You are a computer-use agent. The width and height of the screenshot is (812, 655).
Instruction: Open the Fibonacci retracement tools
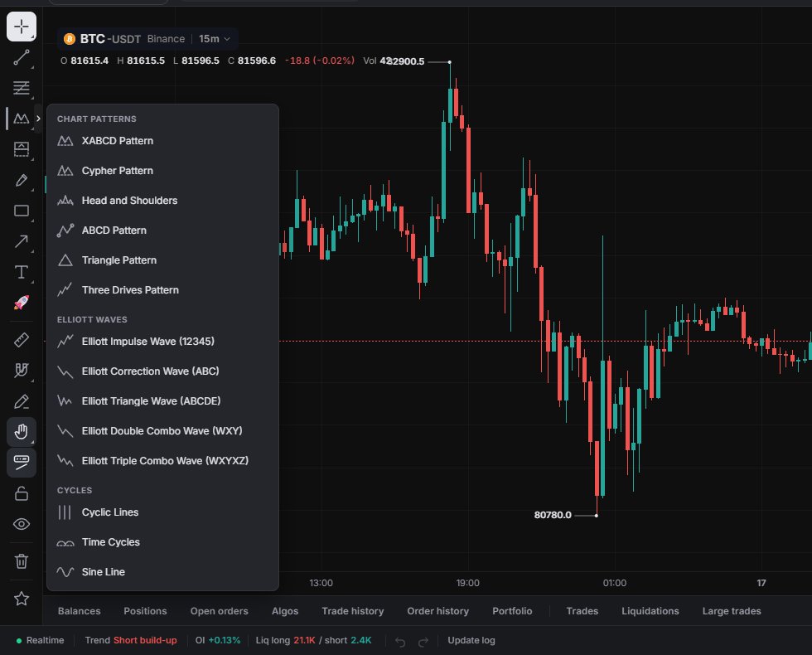tap(22, 88)
